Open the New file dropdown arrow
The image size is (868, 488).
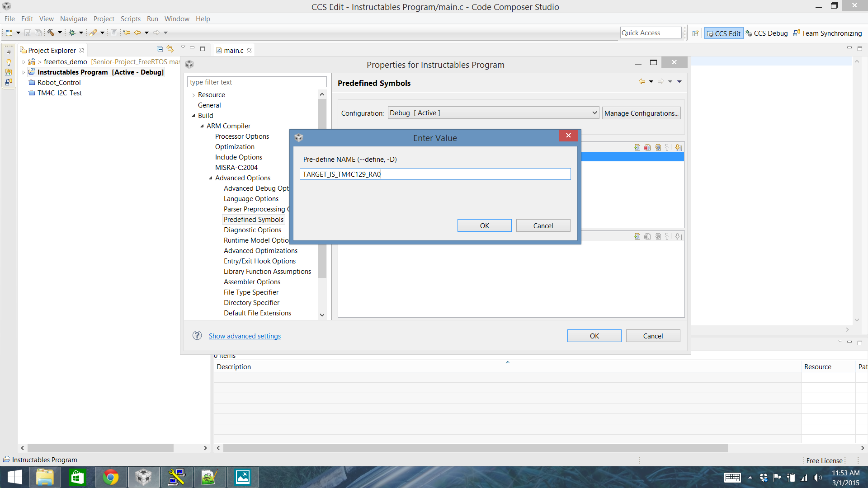coord(18,33)
